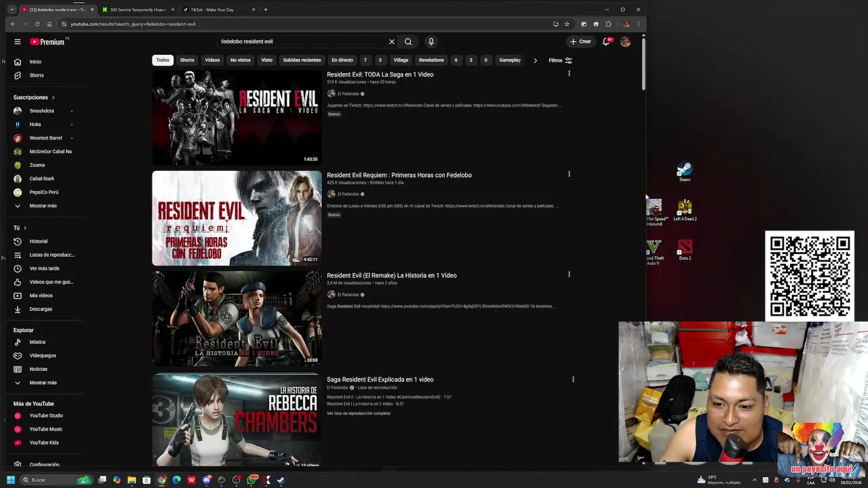
Task: Open options menu for El Remake video
Action: point(569,274)
